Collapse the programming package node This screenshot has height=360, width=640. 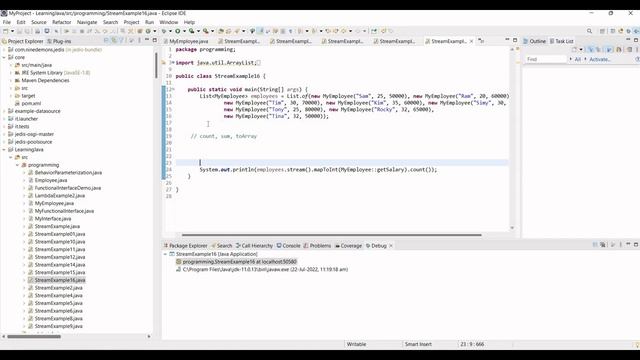click(x=18, y=165)
